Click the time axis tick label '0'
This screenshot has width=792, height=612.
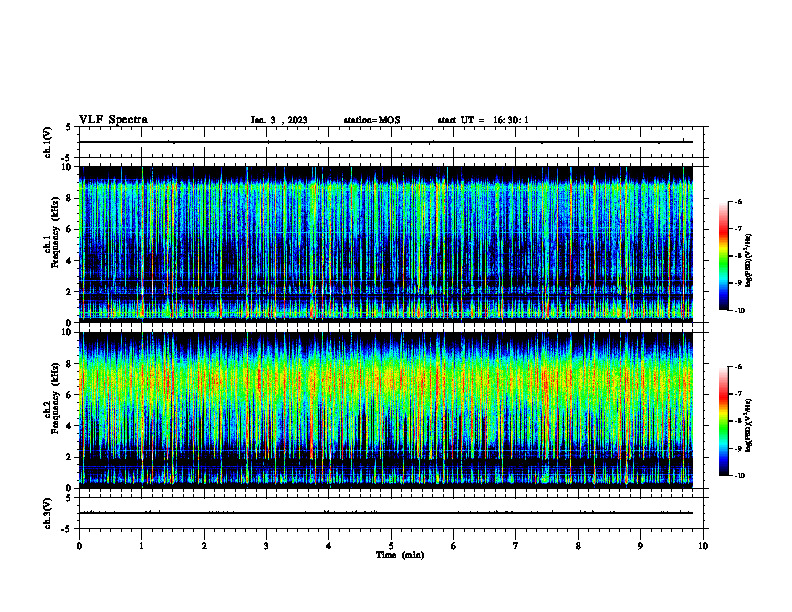point(79,546)
